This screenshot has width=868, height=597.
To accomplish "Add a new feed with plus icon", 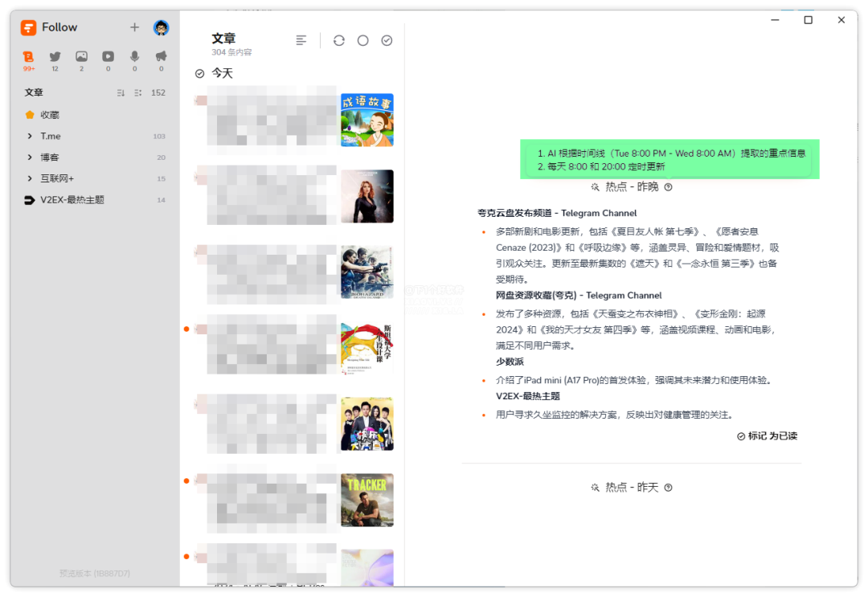I will click(134, 27).
